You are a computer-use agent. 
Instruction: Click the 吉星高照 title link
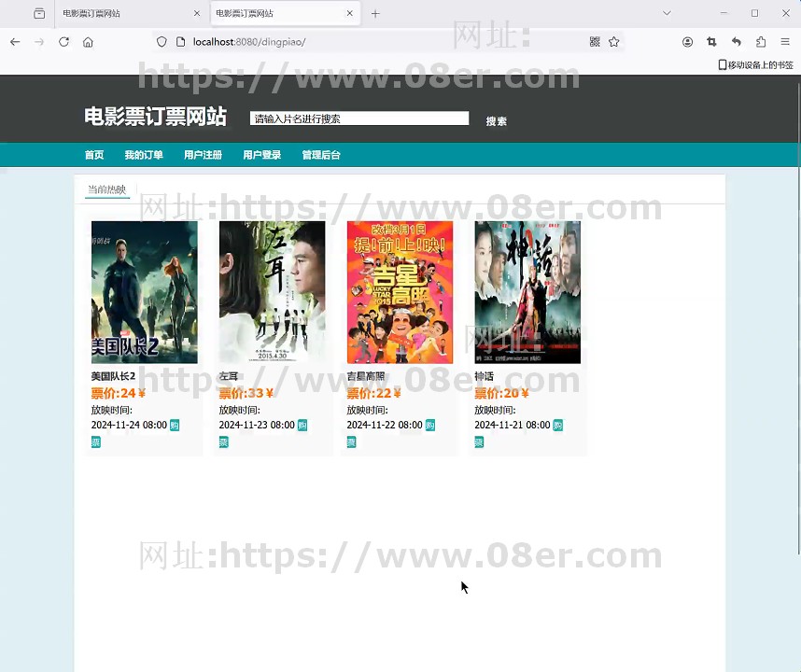[x=366, y=376]
